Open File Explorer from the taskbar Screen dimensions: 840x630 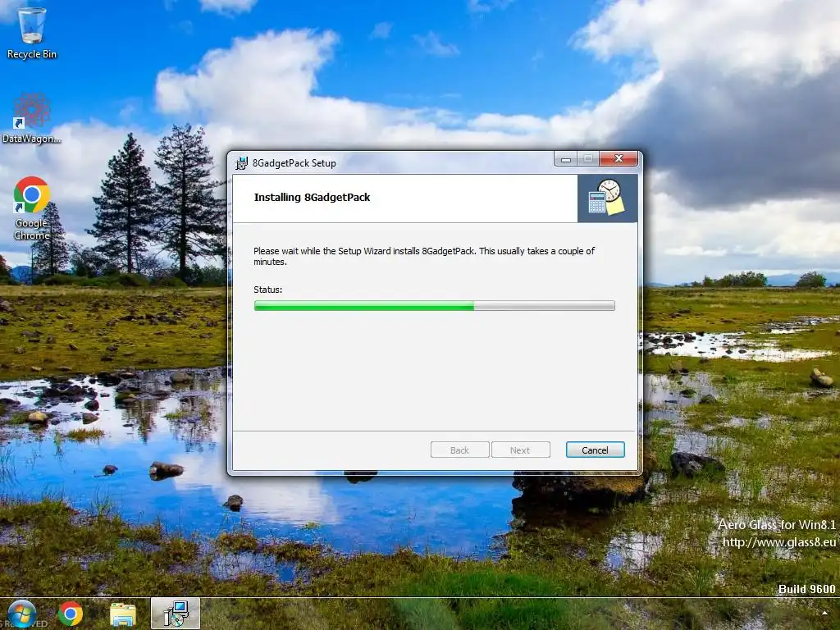pyautogui.click(x=123, y=614)
